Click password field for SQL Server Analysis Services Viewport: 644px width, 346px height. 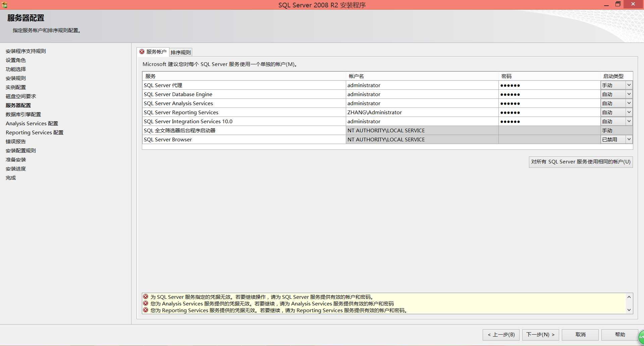(x=549, y=103)
